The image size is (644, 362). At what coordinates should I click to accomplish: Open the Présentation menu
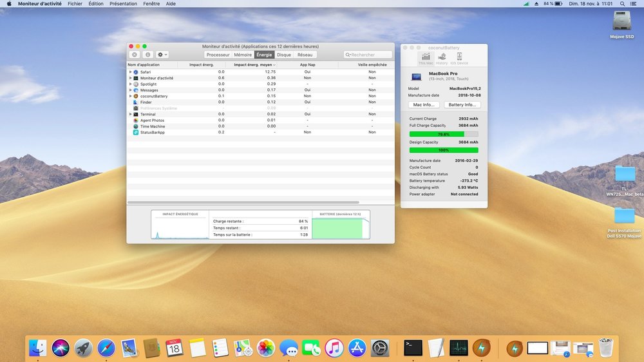(123, 4)
